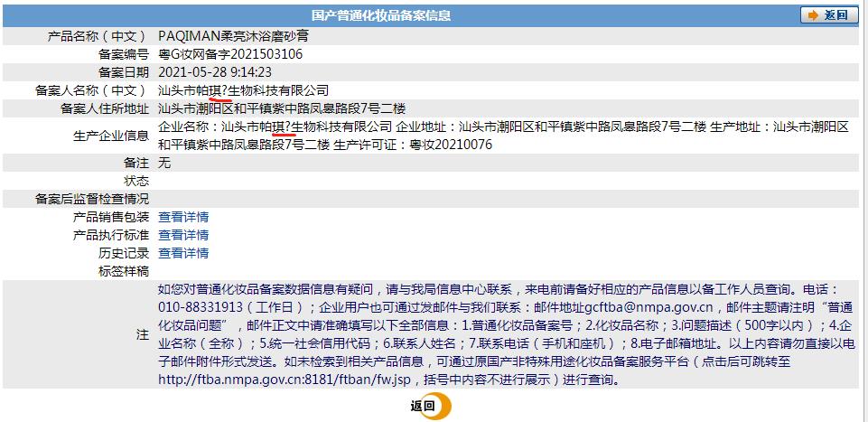Viewport: 868px width, 422px height.
Task: Click the production license text 粤妆20210076
Action: click(x=450, y=145)
